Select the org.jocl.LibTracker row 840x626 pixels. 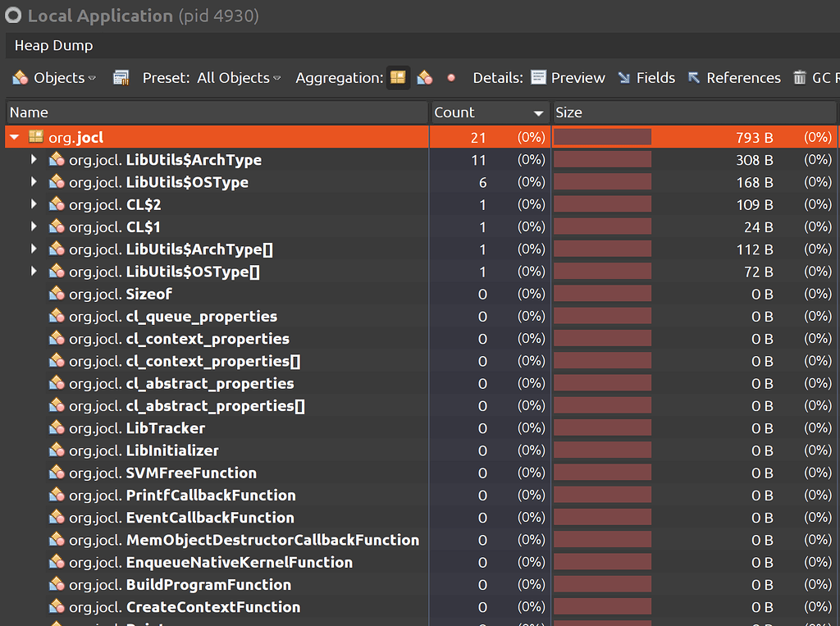(x=164, y=427)
